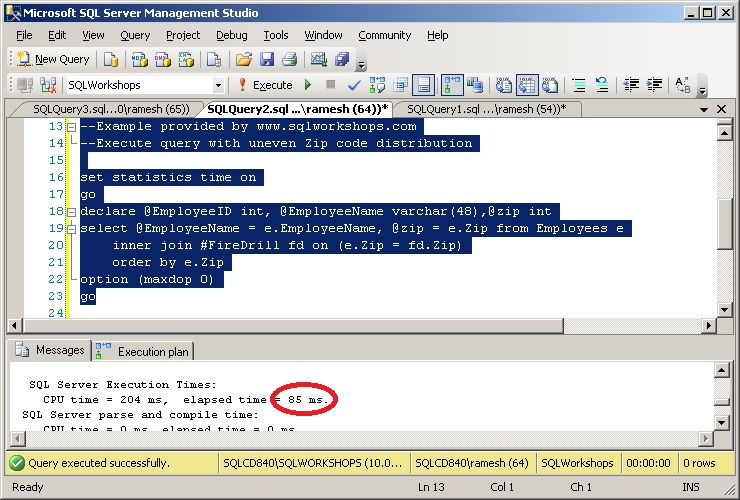
Task: Switch to the SQLQuery3.sql tab
Action: click(111, 109)
